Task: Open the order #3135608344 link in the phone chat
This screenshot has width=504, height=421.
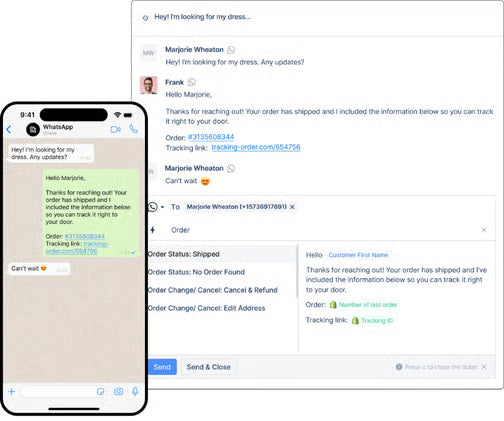Action: 84,236
